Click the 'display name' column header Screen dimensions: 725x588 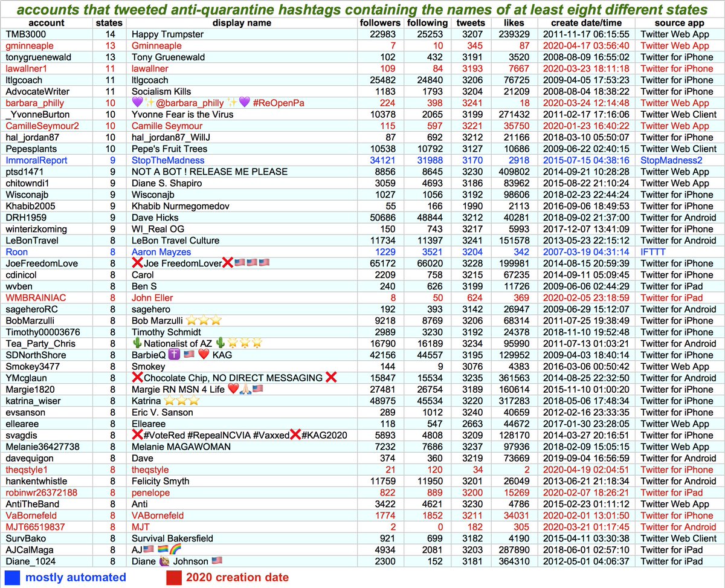[x=242, y=23]
